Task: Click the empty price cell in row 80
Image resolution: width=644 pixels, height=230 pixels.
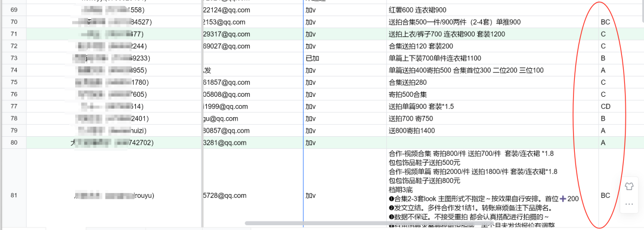Action: [492, 143]
